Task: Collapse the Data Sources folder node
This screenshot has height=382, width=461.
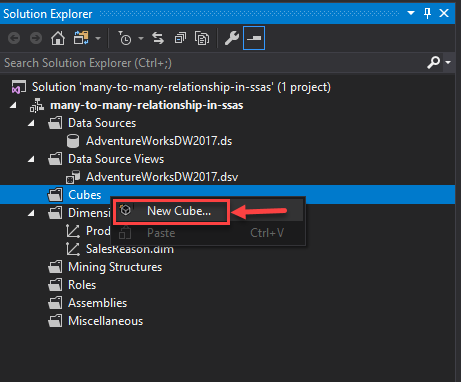Action: click(x=31, y=123)
